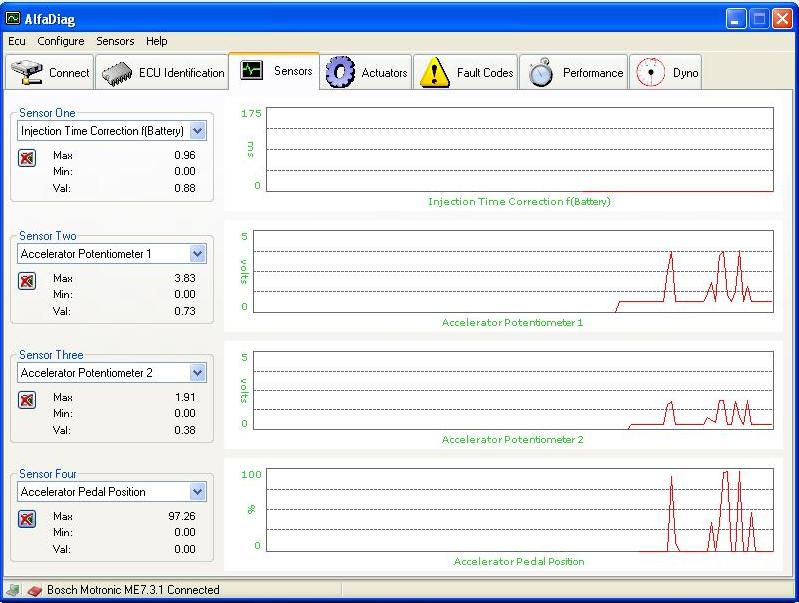799x603 pixels.
Task: Click the Sensors waveform tab icon
Action: (x=251, y=71)
